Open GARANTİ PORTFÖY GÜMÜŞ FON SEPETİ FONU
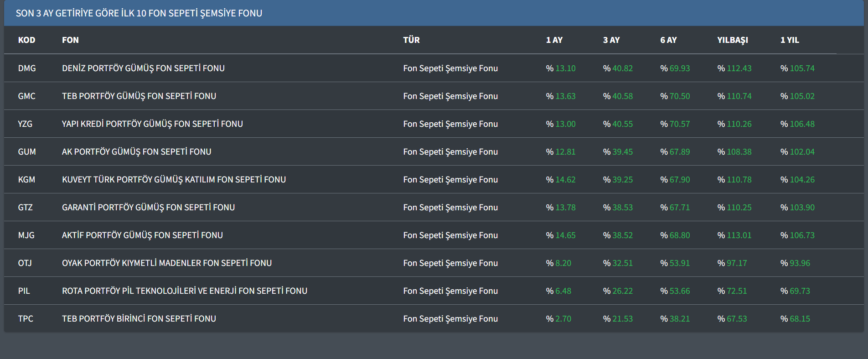 coord(148,208)
